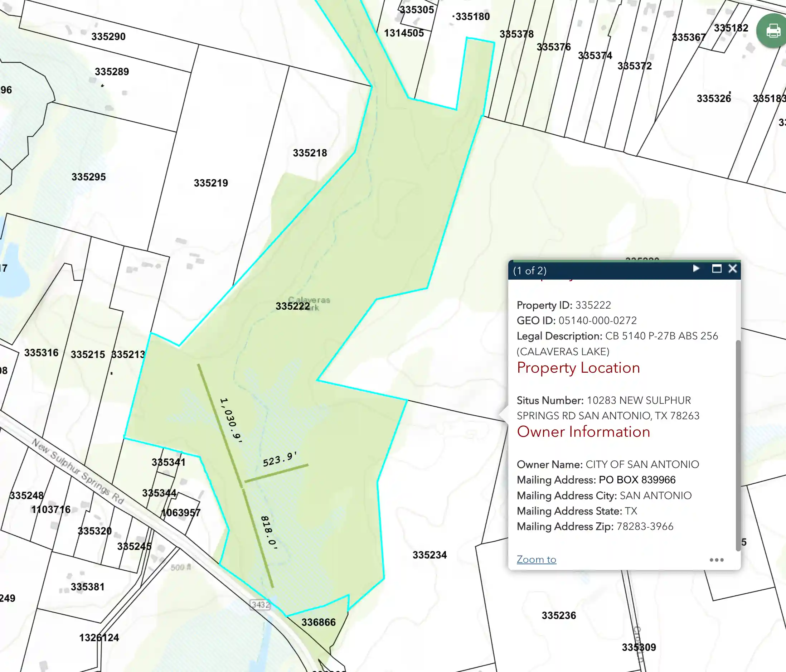Click the New Sulphur Springs Rd label
The image size is (786, 672).
tap(78, 471)
